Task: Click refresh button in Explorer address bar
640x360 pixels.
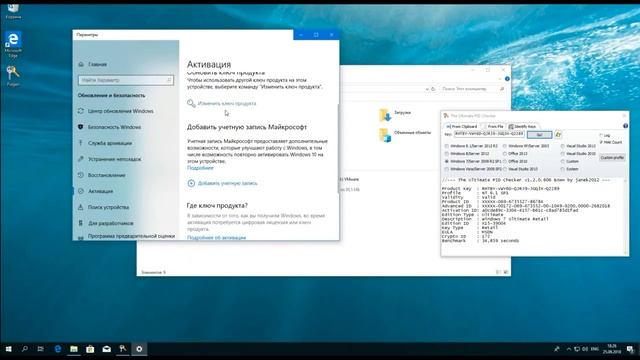Action: click(433, 89)
